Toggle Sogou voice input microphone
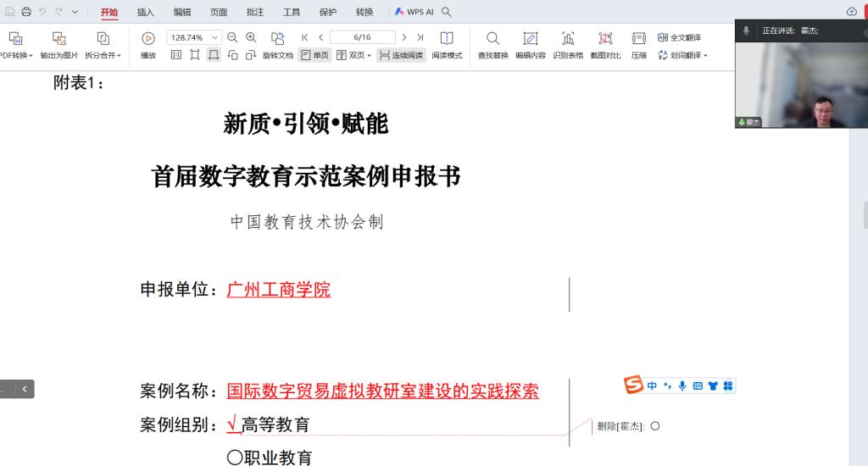This screenshot has height=466, width=868. [x=682, y=386]
